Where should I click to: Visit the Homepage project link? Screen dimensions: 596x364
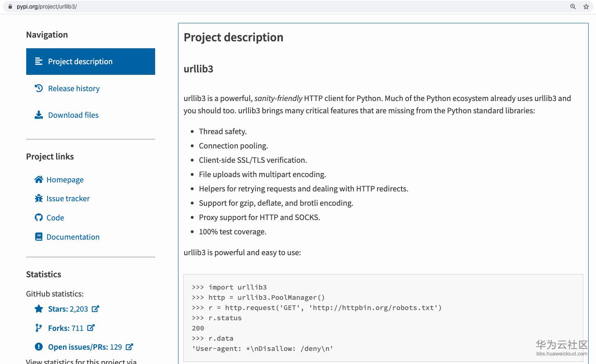point(65,180)
